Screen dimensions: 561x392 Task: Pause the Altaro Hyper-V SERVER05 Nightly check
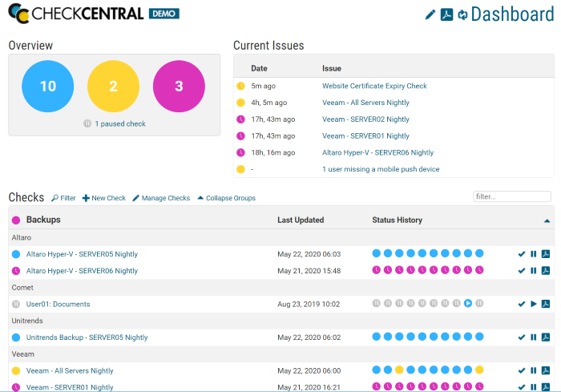tap(534, 254)
